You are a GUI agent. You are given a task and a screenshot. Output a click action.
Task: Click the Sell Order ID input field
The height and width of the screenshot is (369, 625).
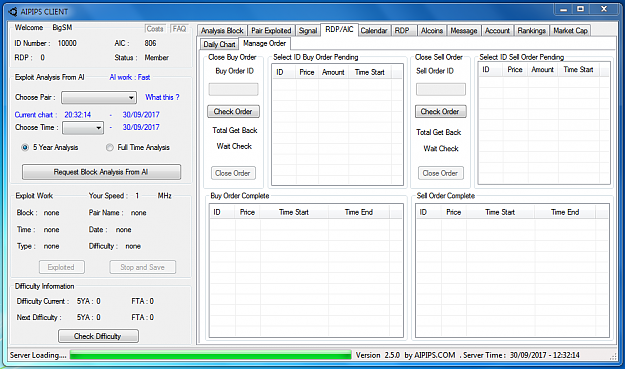[x=440, y=89]
